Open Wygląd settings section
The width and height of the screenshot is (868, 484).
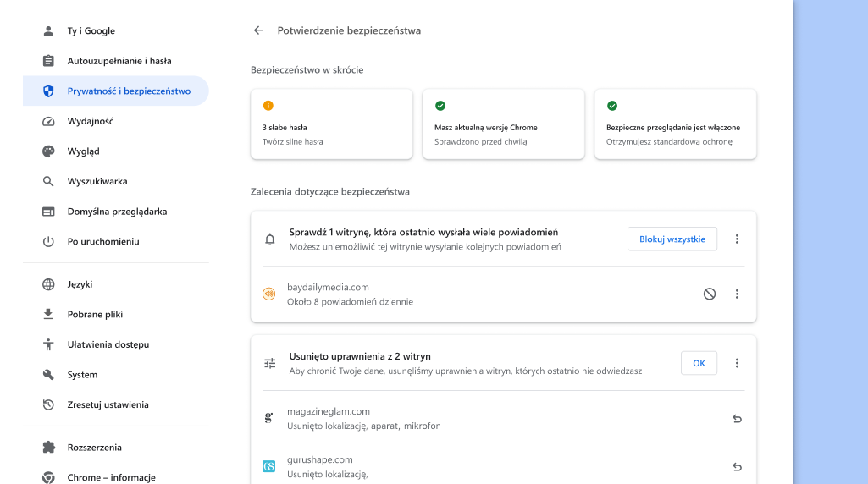[116, 151]
